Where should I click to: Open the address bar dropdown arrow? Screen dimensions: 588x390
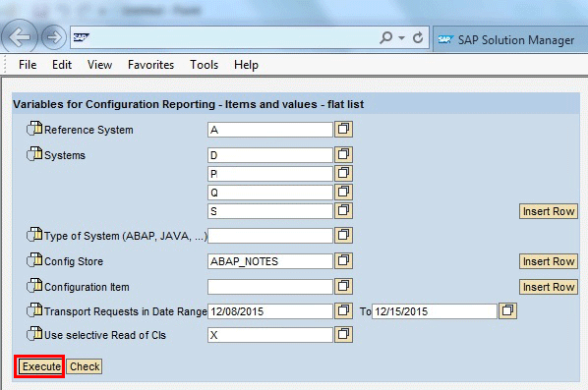(401, 38)
